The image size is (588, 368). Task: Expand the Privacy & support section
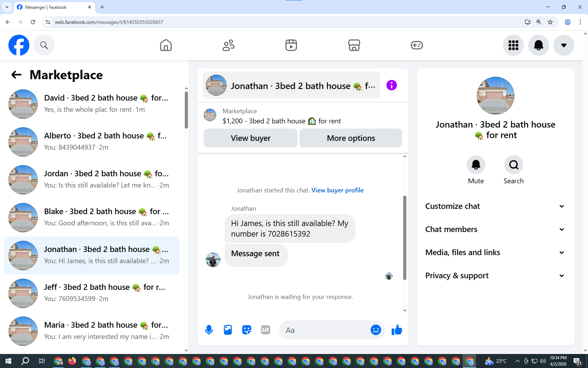tap(495, 275)
